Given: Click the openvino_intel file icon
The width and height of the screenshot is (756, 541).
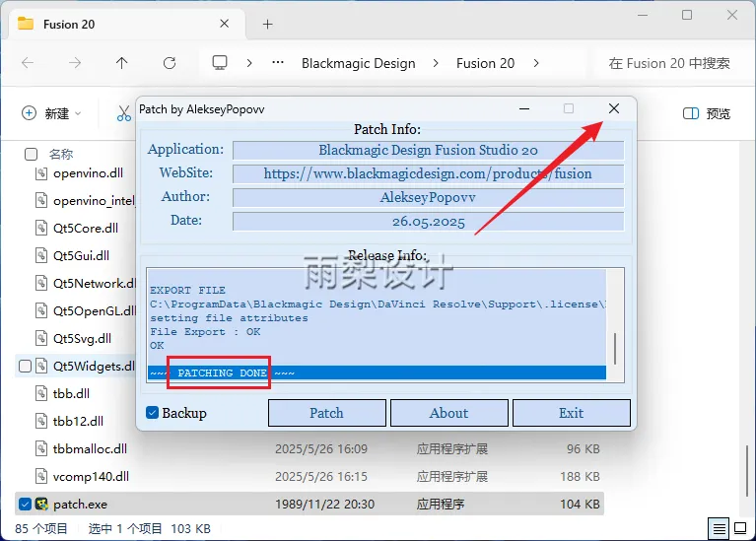Looking at the screenshot, I should coord(41,201).
